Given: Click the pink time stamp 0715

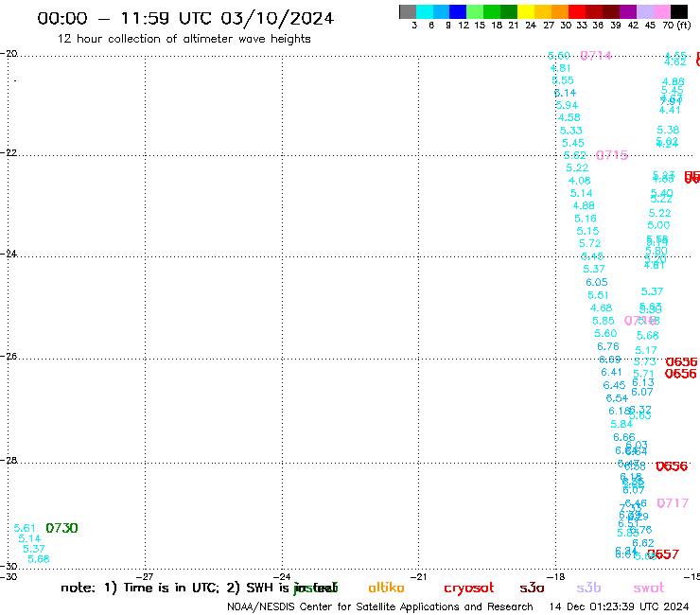Looking at the screenshot, I should 612,155.
